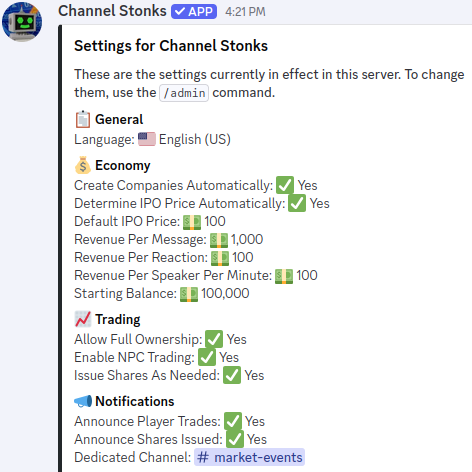The height and width of the screenshot is (472, 472).
Task: Click the megaphone Notifications icon
Action: tap(83, 401)
